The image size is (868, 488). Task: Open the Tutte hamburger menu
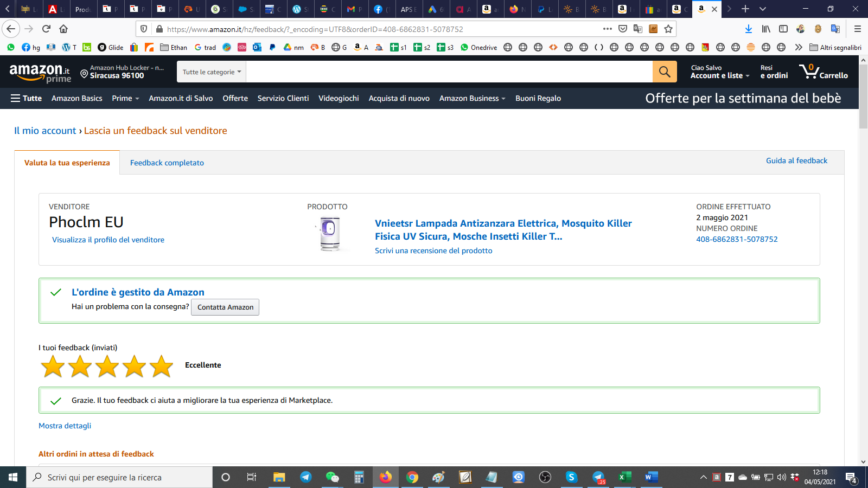(x=26, y=98)
